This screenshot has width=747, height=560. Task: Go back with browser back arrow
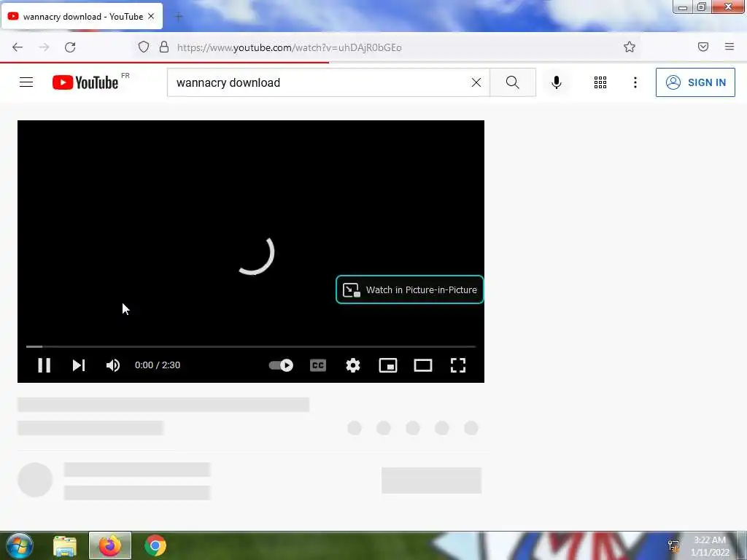click(x=18, y=47)
